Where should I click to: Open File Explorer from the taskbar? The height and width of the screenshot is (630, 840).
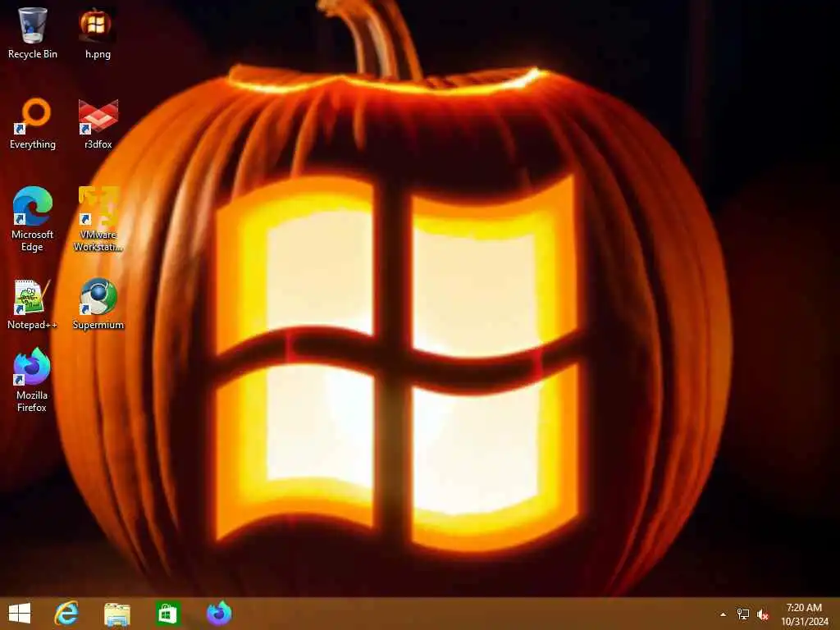coord(116,614)
